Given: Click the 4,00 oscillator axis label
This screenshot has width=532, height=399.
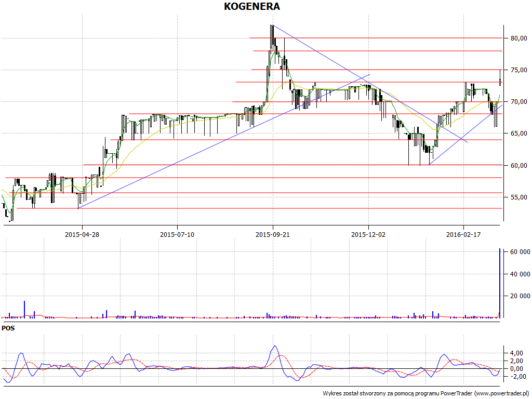Looking at the screenshot, I should 516,353.
